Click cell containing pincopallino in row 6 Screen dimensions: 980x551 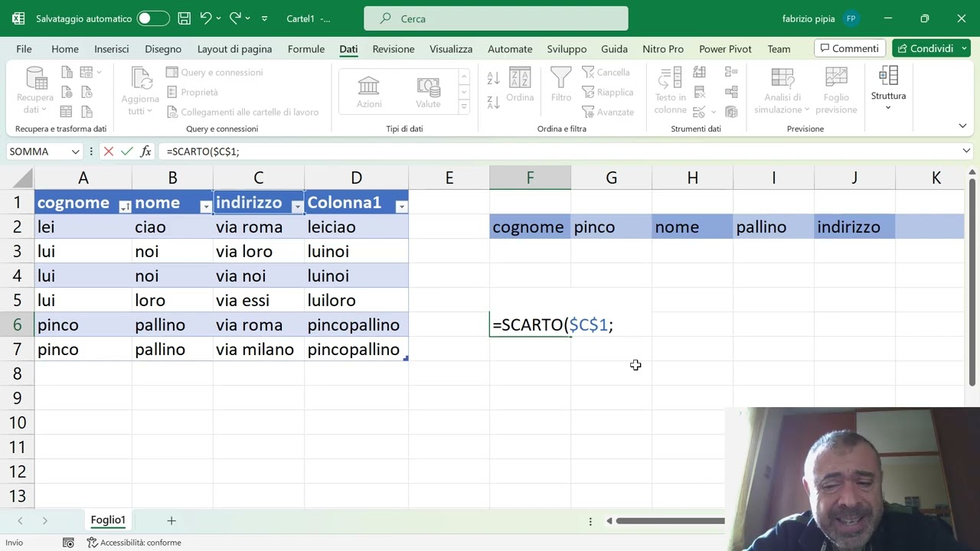(356, 324)
